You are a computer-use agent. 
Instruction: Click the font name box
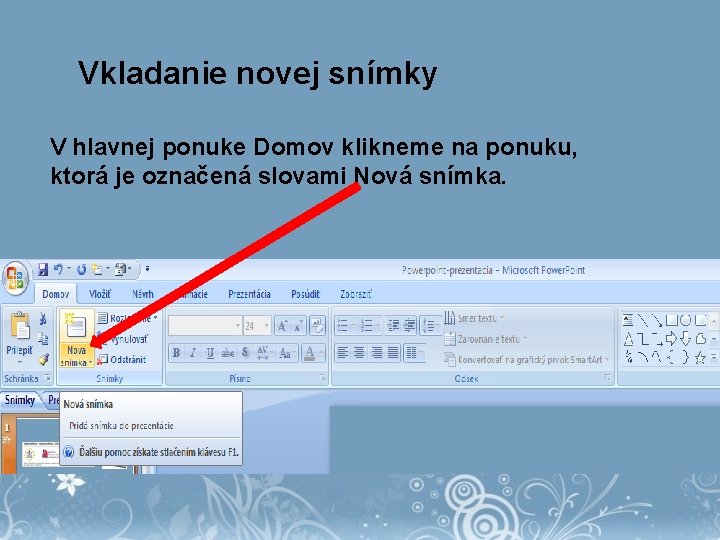coord(205,326)
